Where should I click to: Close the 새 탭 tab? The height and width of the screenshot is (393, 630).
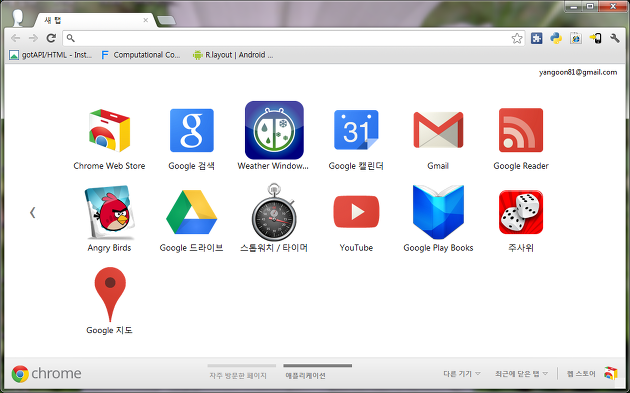click(145, 20)
